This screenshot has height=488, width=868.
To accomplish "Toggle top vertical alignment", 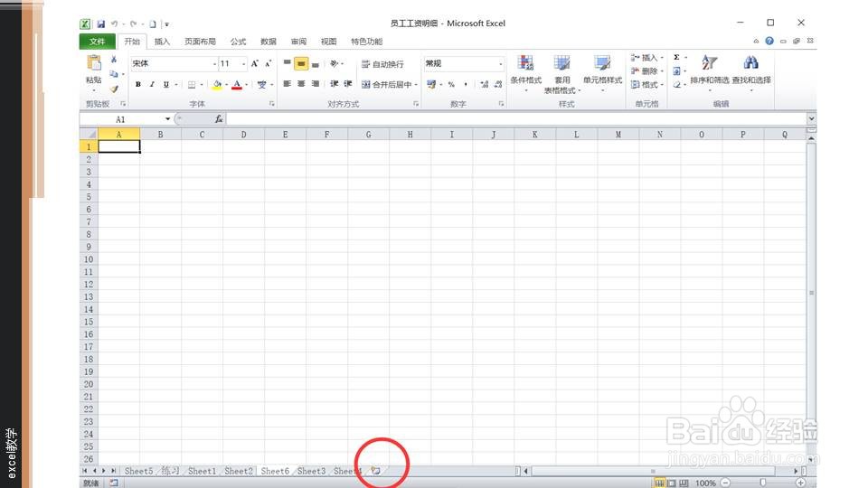I will [287, 63].
